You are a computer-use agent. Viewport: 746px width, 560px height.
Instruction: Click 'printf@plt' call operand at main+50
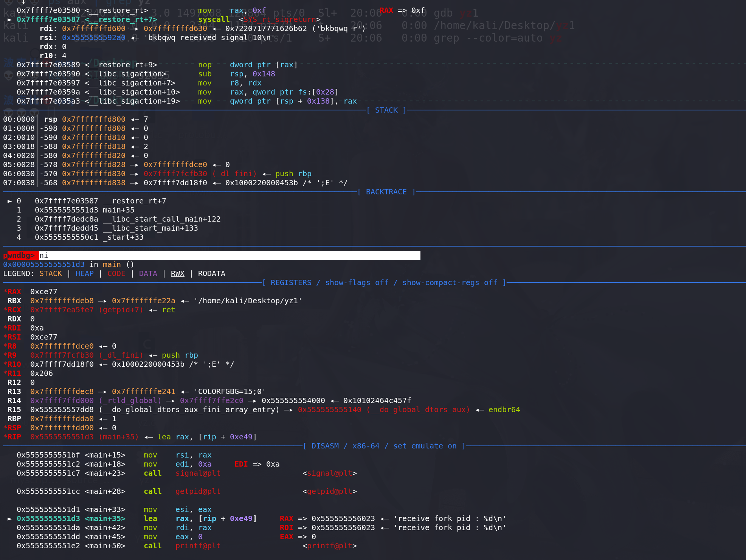pos(198,546)
